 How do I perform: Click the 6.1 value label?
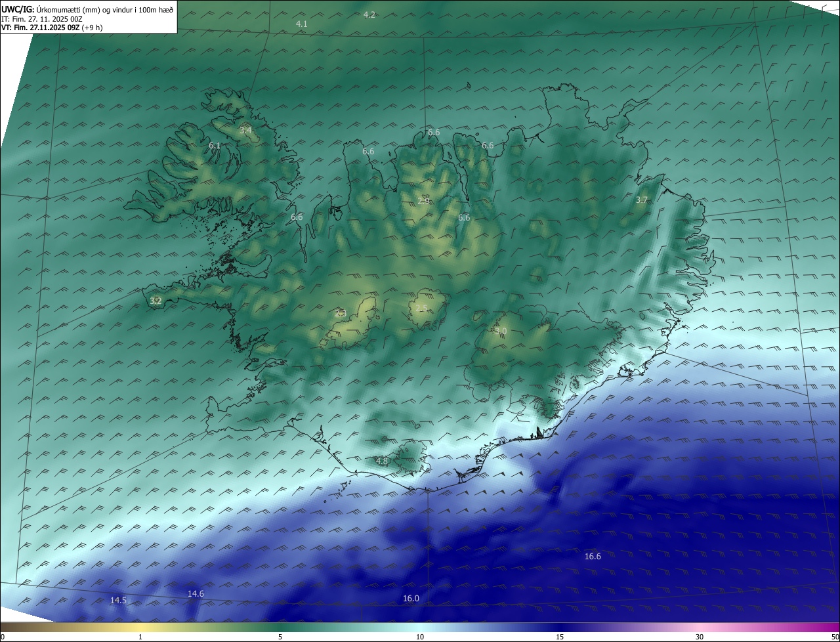pos(215,145)
